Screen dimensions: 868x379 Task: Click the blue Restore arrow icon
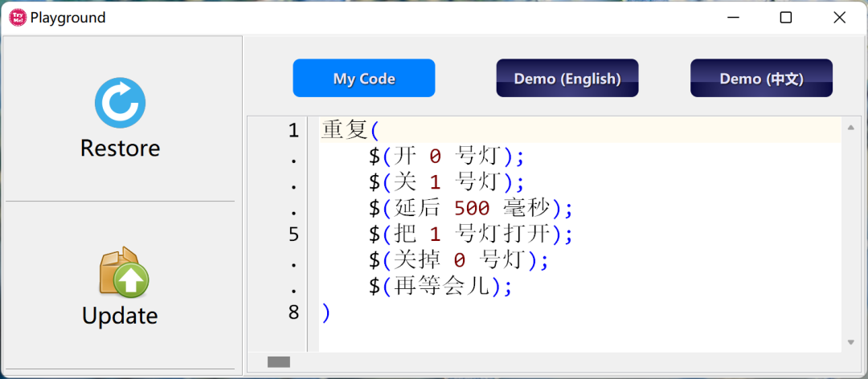[120, 103]
